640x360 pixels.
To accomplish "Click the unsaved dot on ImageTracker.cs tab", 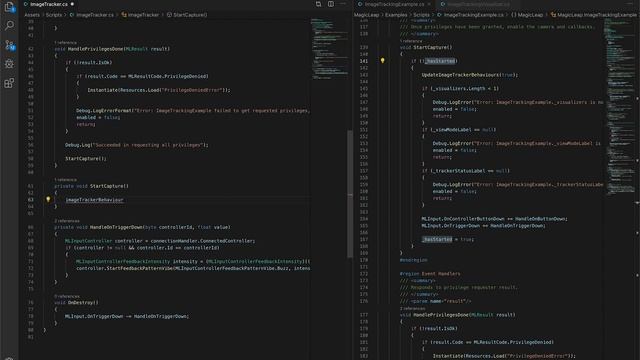I will coord(72,4).
